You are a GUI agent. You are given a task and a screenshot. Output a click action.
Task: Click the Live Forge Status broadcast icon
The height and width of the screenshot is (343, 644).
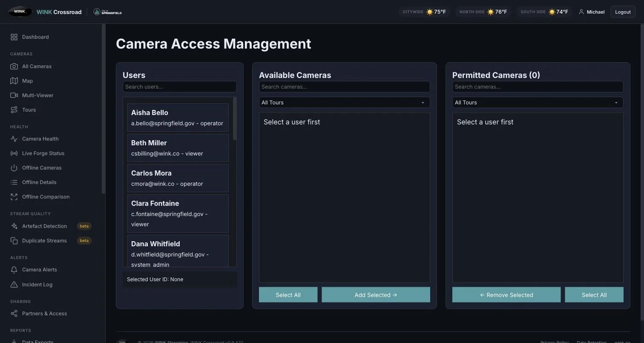pyautogui.click(x=14, y=153)
